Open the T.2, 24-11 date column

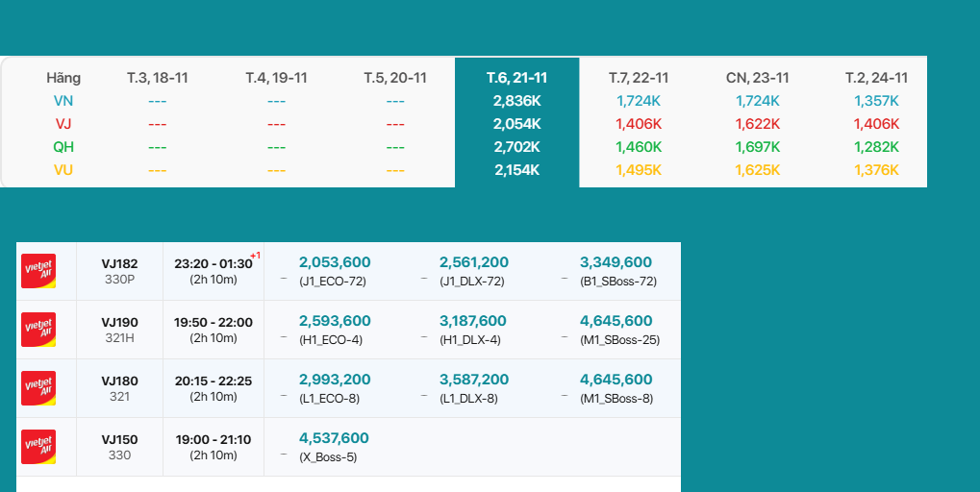876,78
